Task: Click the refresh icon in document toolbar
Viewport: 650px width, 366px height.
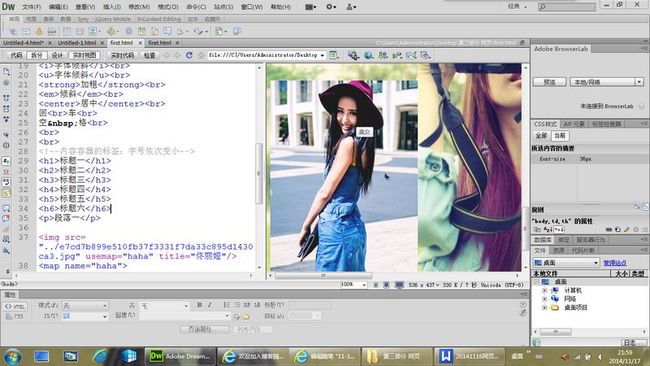Action: [189, 55]
